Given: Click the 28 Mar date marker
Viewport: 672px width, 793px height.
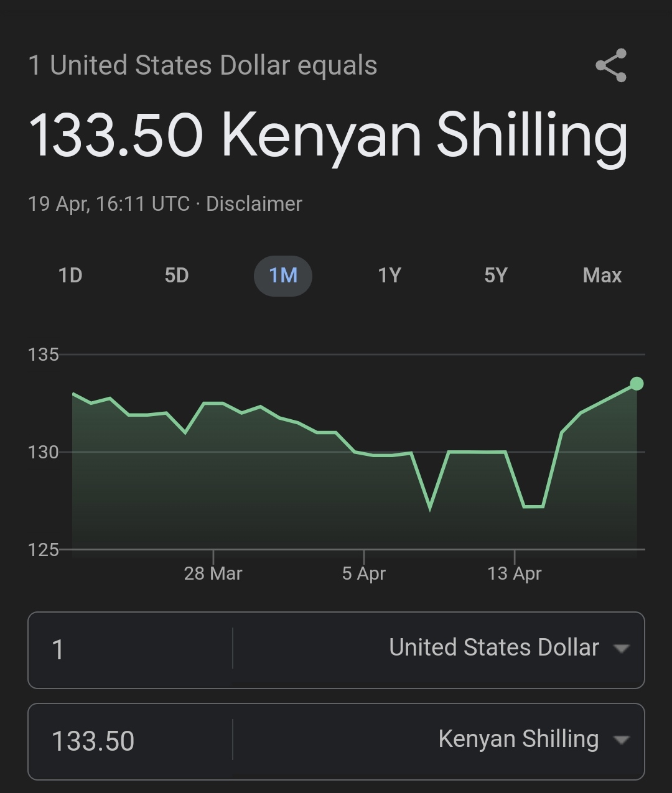Looking at the screenshot, I should pyautogui.click(x=213, y=573).
